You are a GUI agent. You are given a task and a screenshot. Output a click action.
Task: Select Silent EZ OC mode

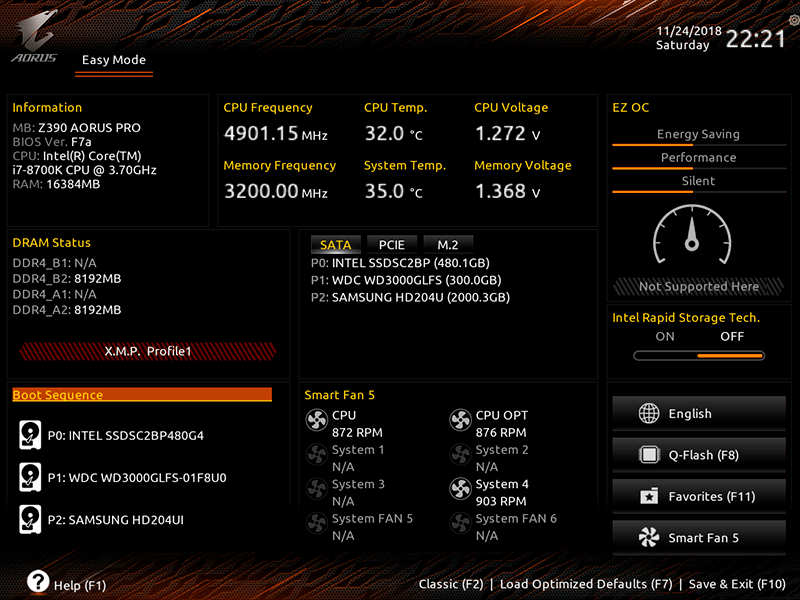click(x=698, y=181)
